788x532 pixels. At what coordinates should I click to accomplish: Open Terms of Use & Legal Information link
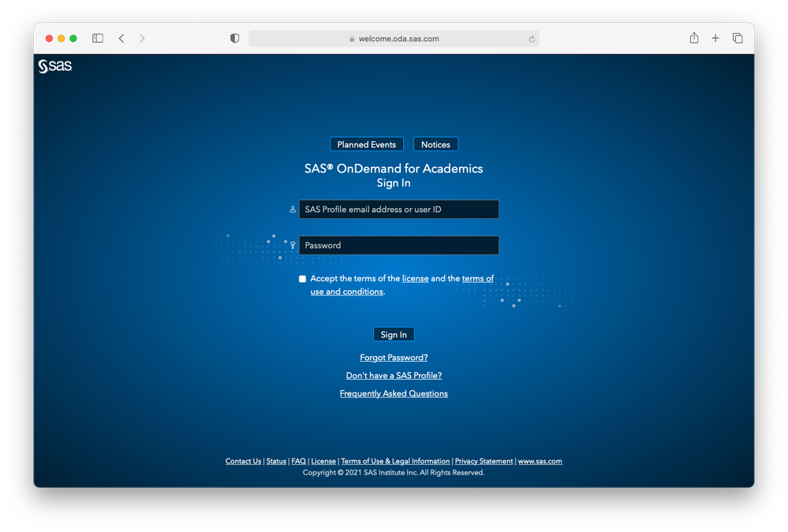(x=395, y=461)
